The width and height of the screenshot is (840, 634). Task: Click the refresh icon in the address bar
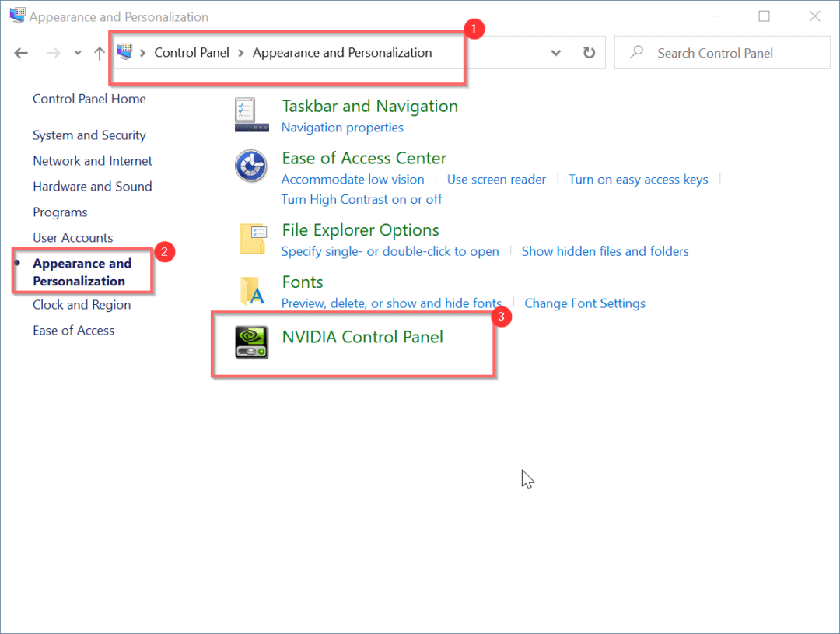point(590,52)
